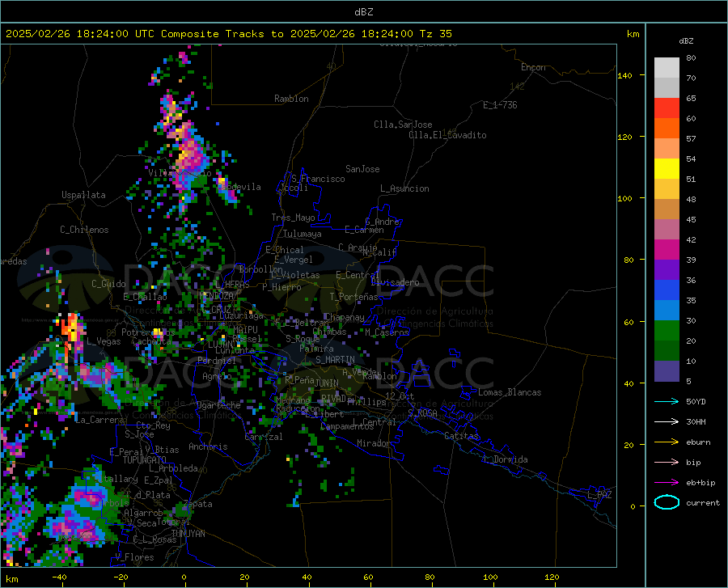
Task: Click the 'L_PAZ' map label
Action: click(x=599, y=495)
